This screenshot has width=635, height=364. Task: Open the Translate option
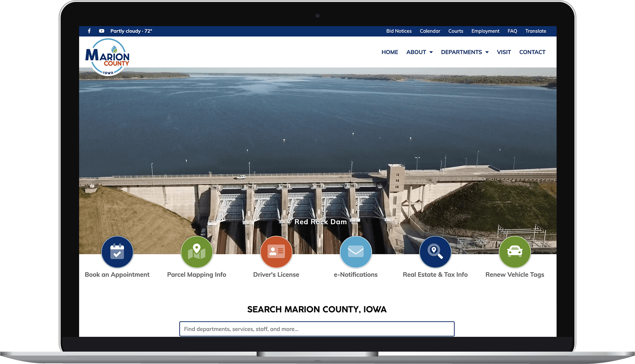pos(535,31)
